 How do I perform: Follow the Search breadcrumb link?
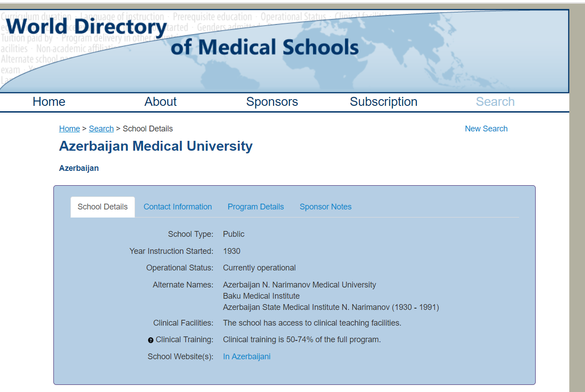pos(101,129)
